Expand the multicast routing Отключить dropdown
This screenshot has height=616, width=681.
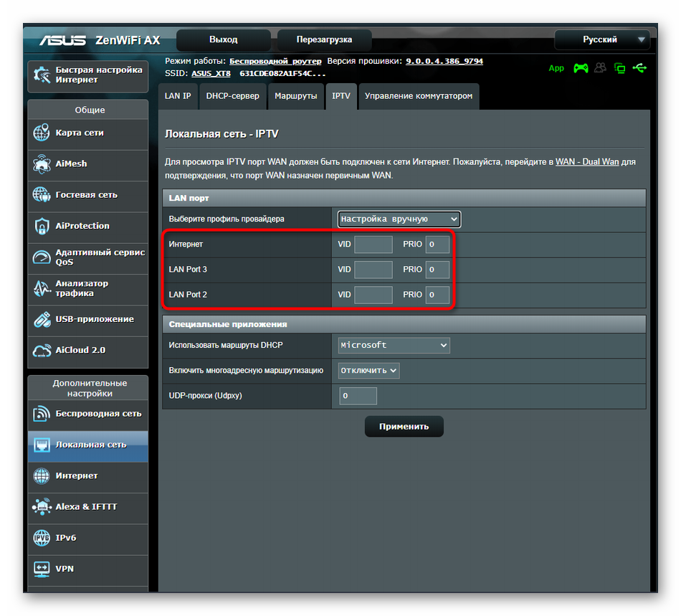pyautogui.click(x=369, y=371)
